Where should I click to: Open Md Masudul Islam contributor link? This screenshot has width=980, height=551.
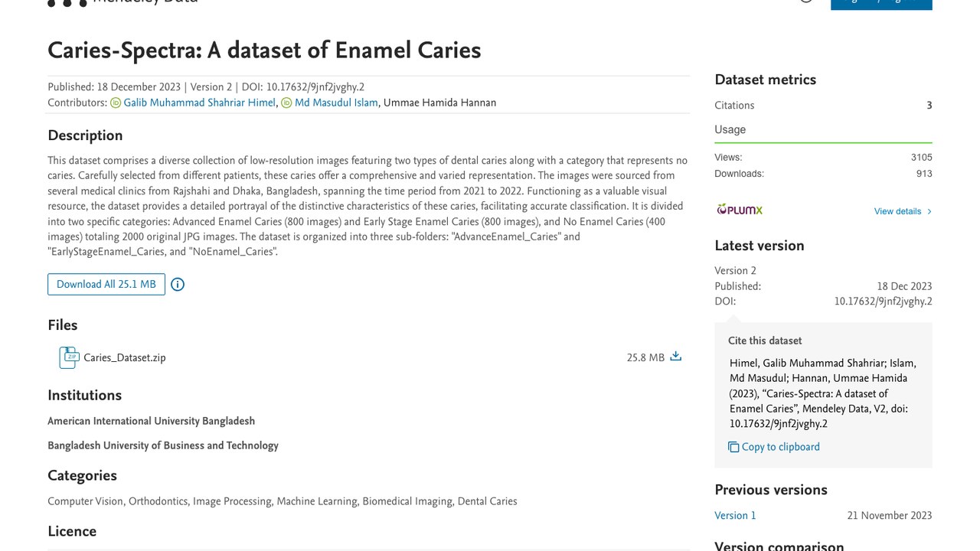(336, 103)
